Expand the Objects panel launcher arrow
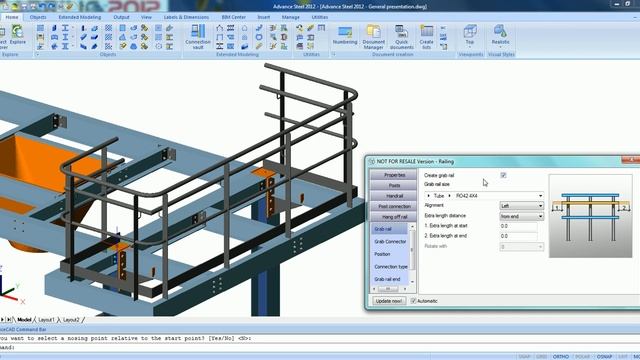This screenshot has width=640, height=360. pos(37,54)
